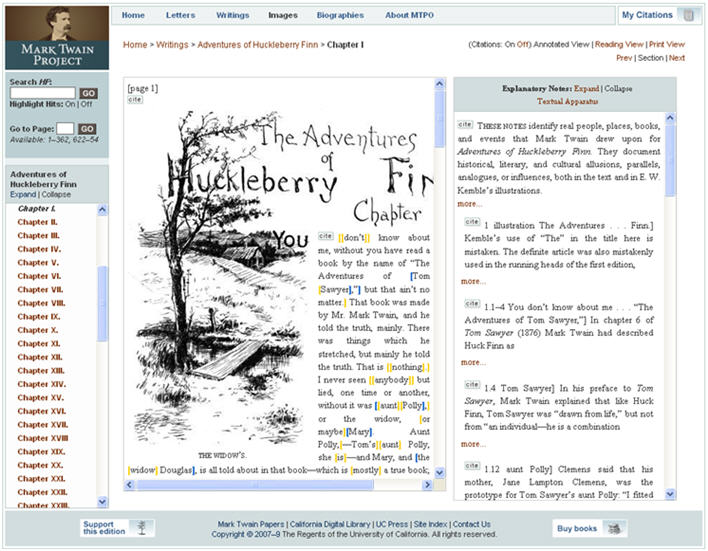Click more... under the illustration note
Image resolution: width=708 pixels, height=551 pixels.
(x=473, y=281)
